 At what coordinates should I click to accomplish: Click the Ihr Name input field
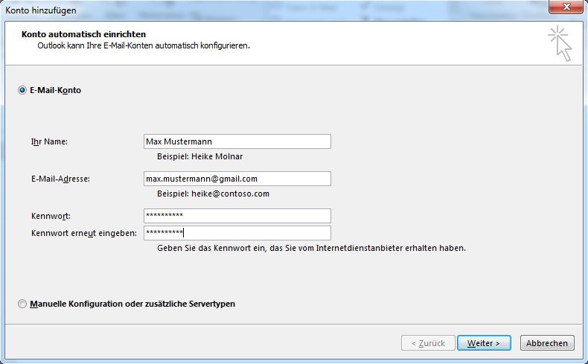(237, 141)
